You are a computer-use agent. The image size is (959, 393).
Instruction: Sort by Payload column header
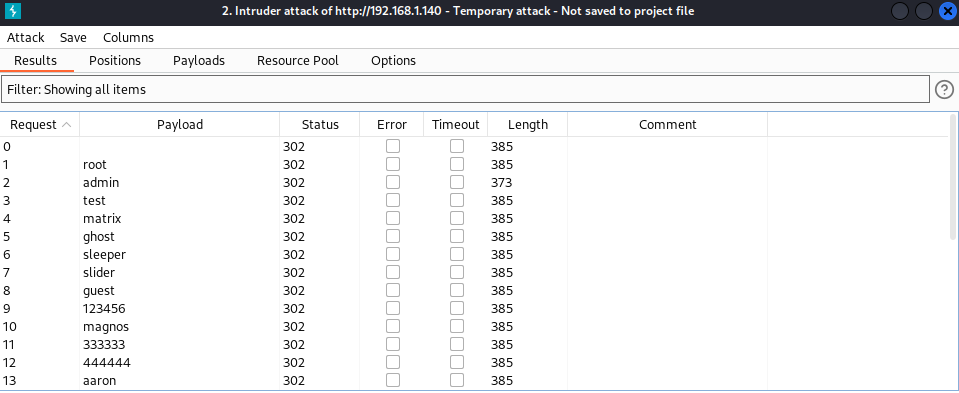click(x=180, y=125)
